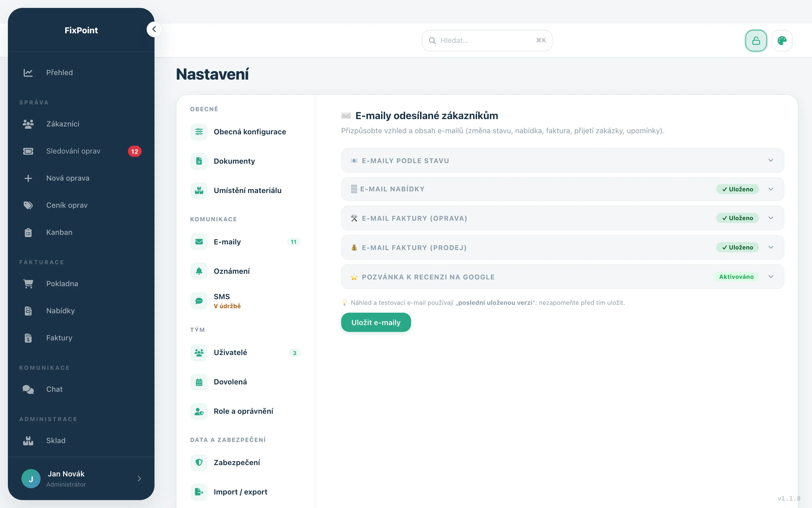This screenshot has height=508, width=812.
Task: Click the Aktivováno status badge
Action: pyautogui.click(x=736, y=277)
